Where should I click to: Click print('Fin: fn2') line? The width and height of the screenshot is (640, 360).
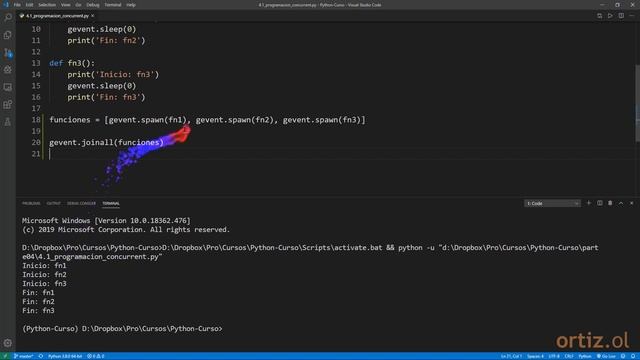(x=107, y=40)
